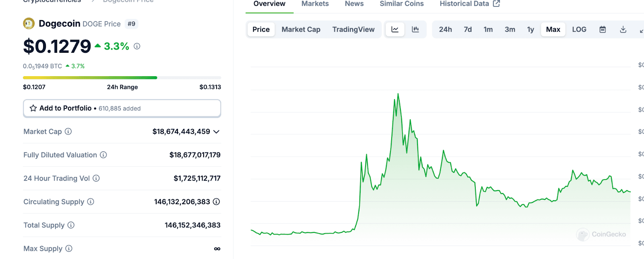Viewport: 644px width, 259px height.
Task: Click the 146,152,346,383 total supply value
Action: [x=192, y=225]
